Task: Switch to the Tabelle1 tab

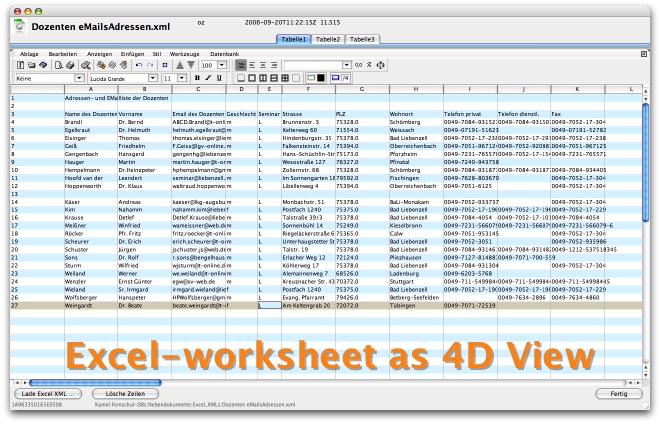Action: click(293, 39)
